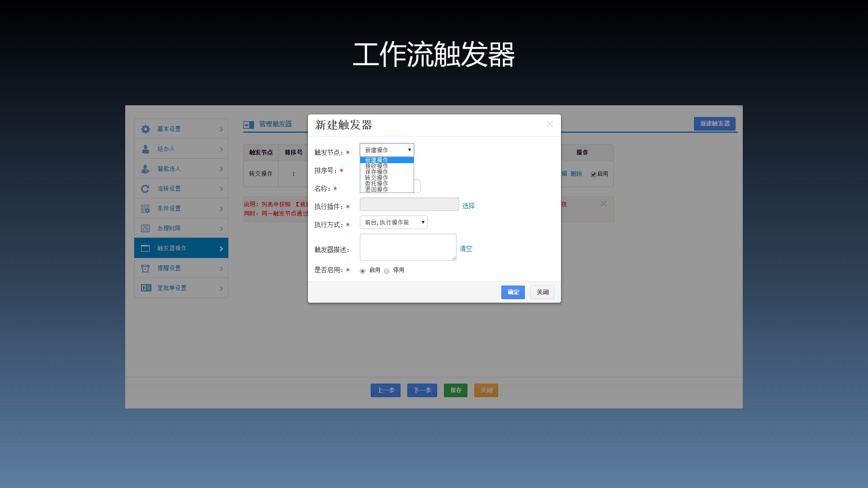Click the 上一步 button

click(x=386, y=390)
